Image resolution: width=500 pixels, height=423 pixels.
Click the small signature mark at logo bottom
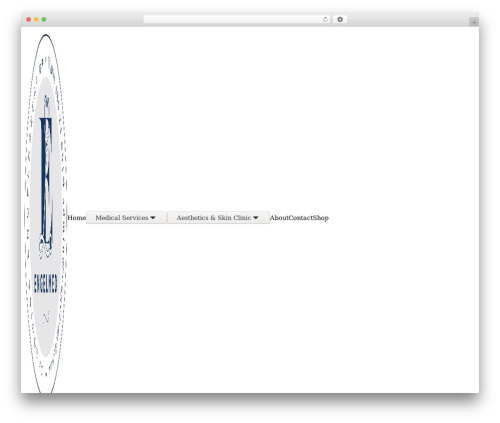coord(46,318)
